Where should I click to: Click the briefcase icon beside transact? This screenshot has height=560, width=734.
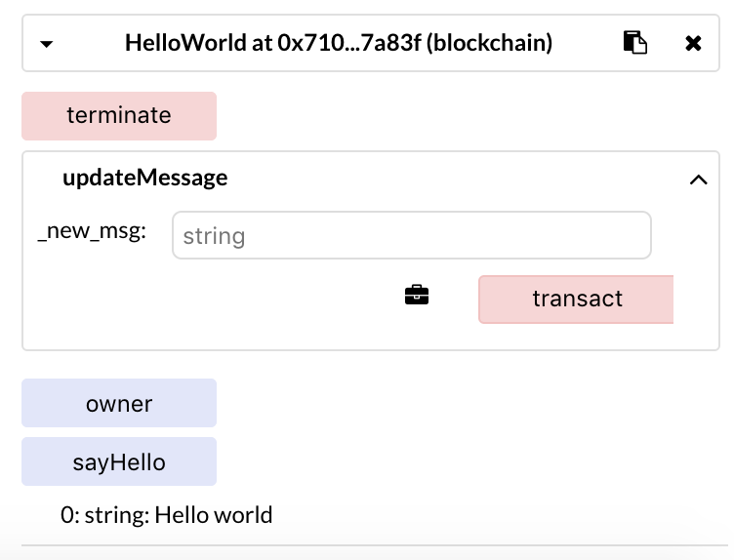coord(417,295)
